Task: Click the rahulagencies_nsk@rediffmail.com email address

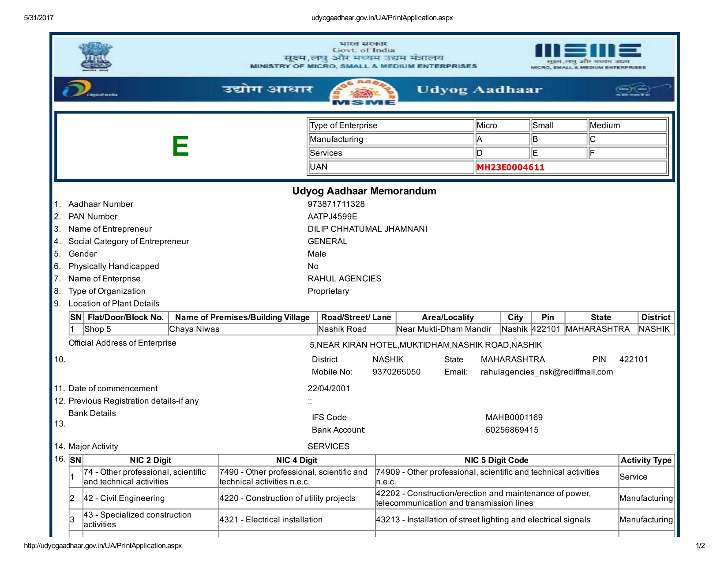Action: [x=546, y=372]
